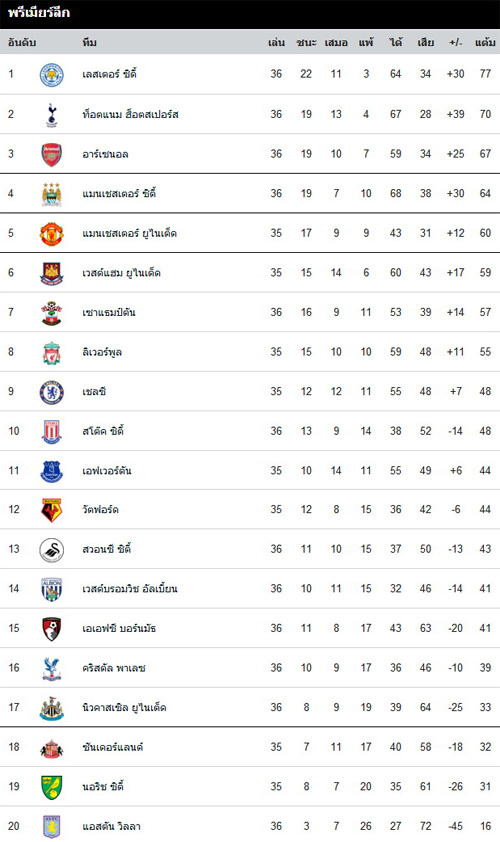Click the Arsenal cannon crest

pos(52,155)
